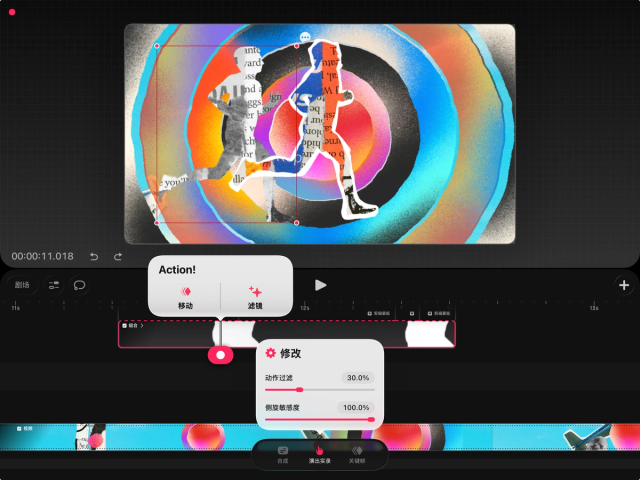The image size is (640, 480).
Task: Switch to the 演出实录 tab
Action: (320, 455)
